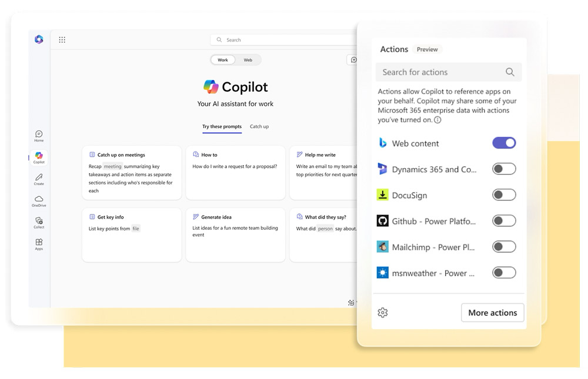Open the app launcher grid icon

click(x=62, y=40)
